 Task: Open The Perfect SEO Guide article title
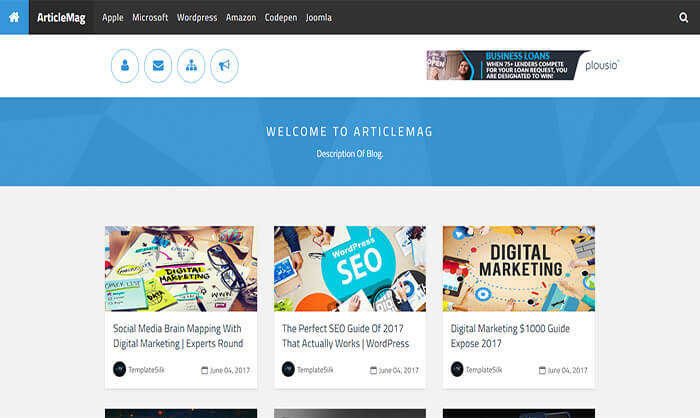click(x=345, y=336)
